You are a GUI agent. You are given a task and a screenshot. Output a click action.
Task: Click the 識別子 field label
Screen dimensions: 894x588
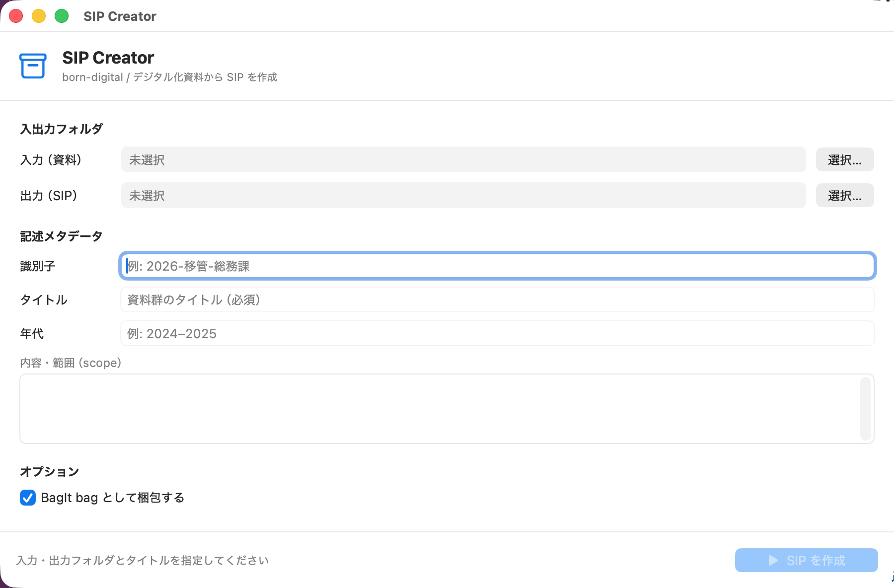click(38, 266)
